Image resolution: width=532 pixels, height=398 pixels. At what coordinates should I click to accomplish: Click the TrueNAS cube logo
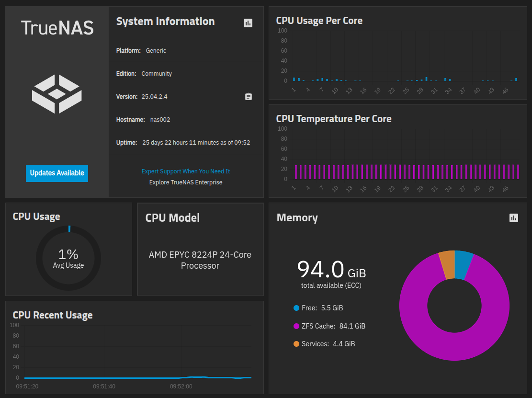[57, 94]
